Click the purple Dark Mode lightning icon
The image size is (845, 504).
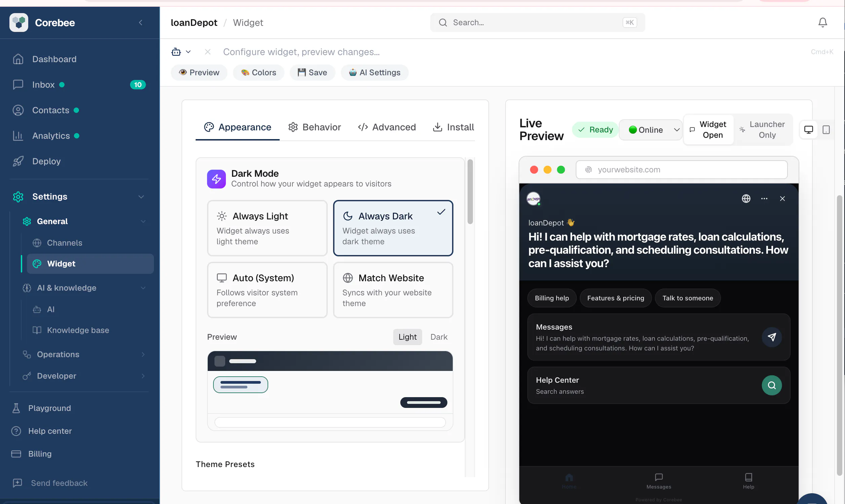click(x=216, y=179)
